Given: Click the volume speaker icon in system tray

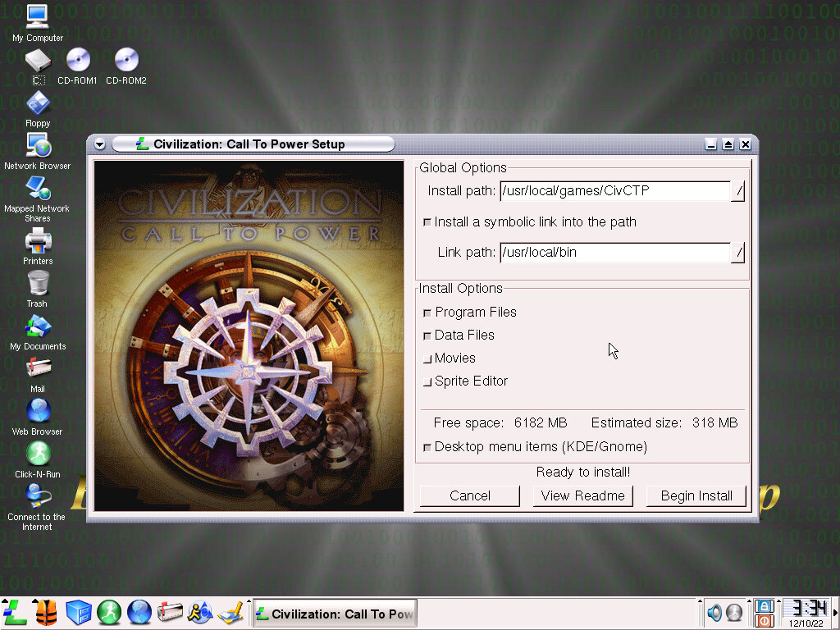Looking at the screenshot, I should (714, 613).
